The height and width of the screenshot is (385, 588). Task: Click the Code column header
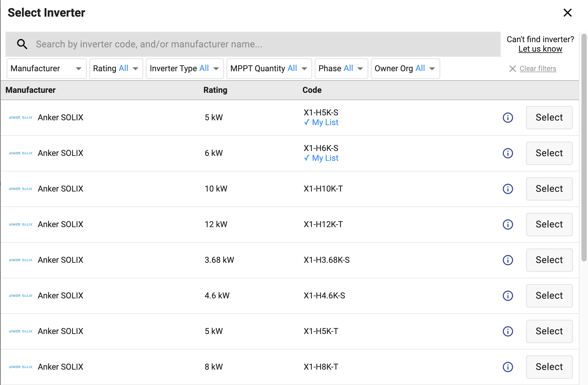(x=312, y=90)
